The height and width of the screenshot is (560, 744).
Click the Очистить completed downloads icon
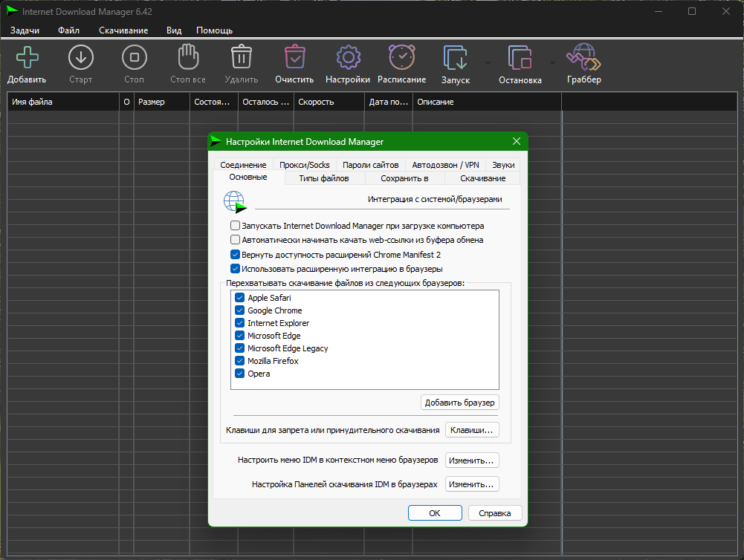[294, 57]
